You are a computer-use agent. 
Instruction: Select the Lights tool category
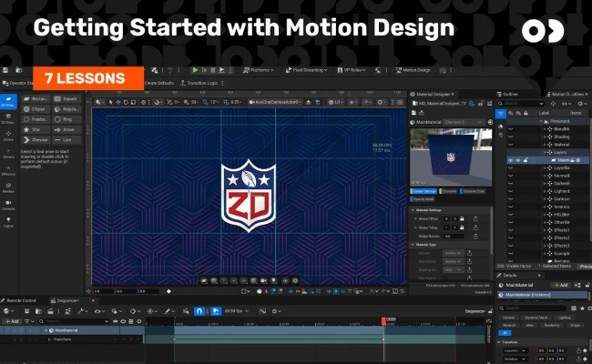tap(8, 222)
